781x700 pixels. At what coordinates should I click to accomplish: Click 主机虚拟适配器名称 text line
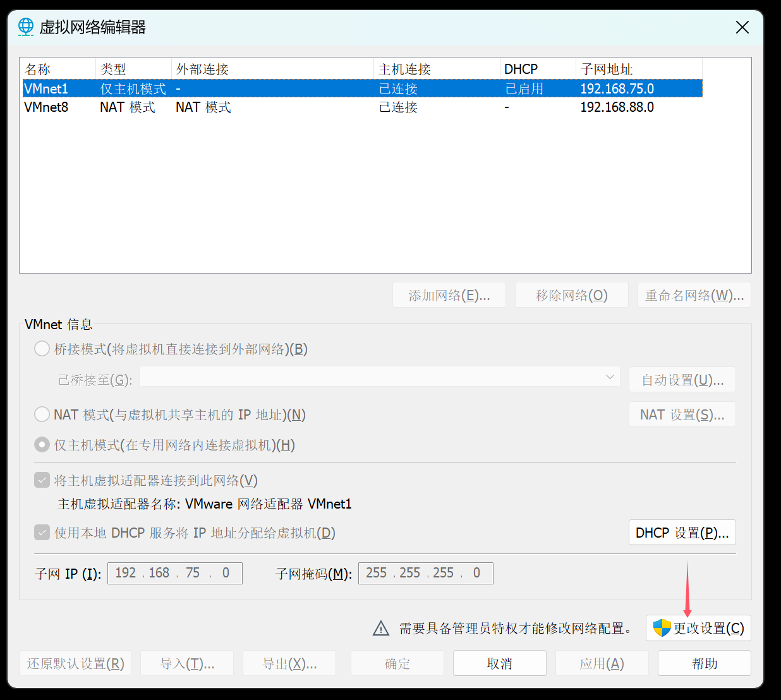click(205, 504)
